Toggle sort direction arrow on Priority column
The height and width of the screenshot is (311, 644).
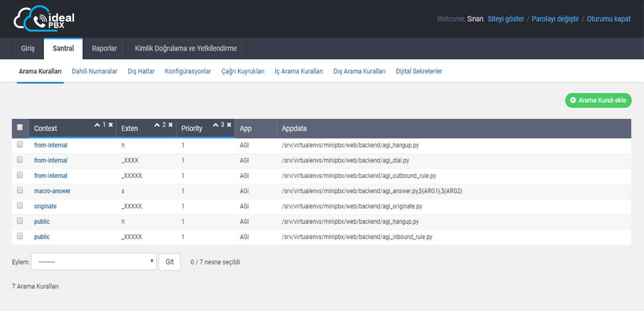point(215,125)
